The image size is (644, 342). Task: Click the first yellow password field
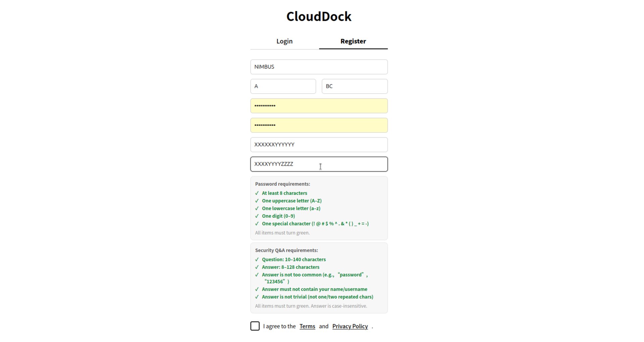click(319, 106)
